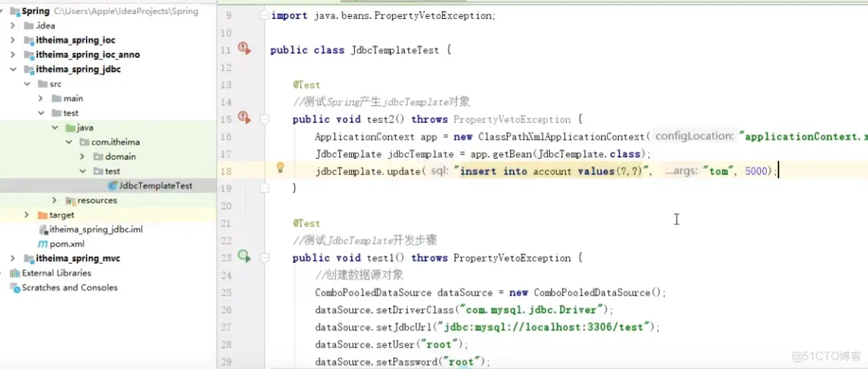
Task: Collapse the itheima_spring_jdbc module
Action: [x=12, y=70]
